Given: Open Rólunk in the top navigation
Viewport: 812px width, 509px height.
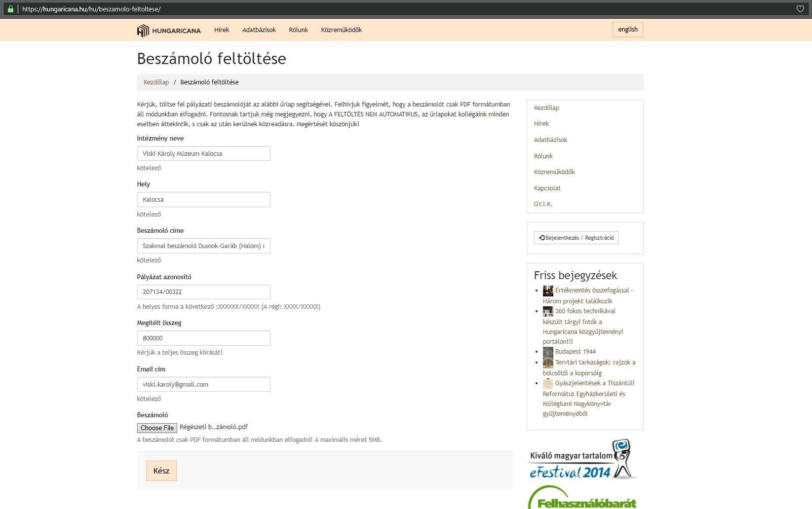Looking at the screenshot, I should pos(298,30).
